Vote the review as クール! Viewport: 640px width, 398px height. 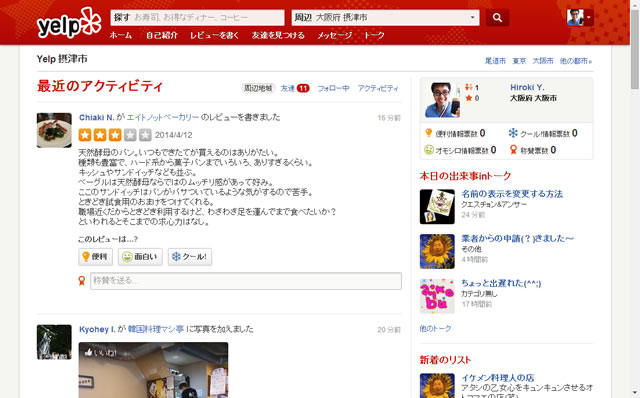pos(190,257)
